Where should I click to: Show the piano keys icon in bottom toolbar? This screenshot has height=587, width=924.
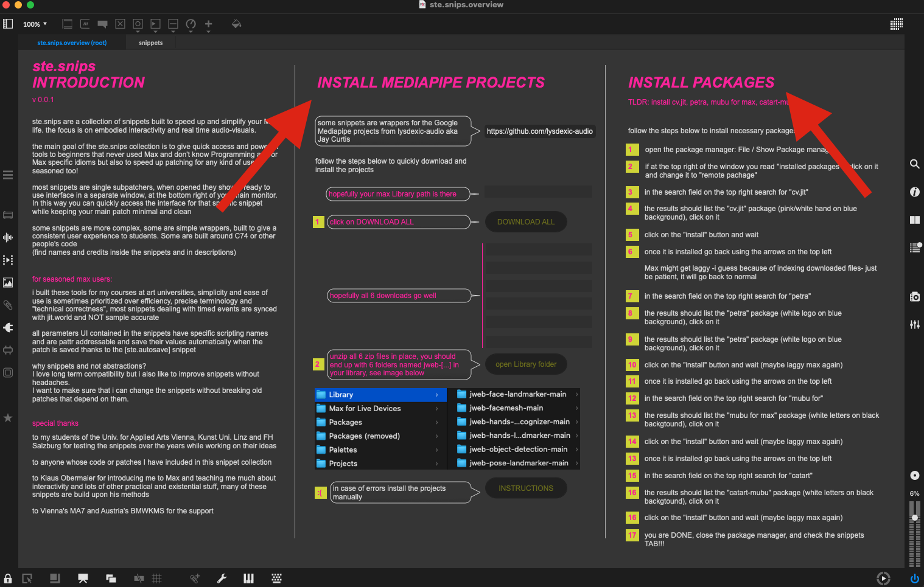point(248,578)
